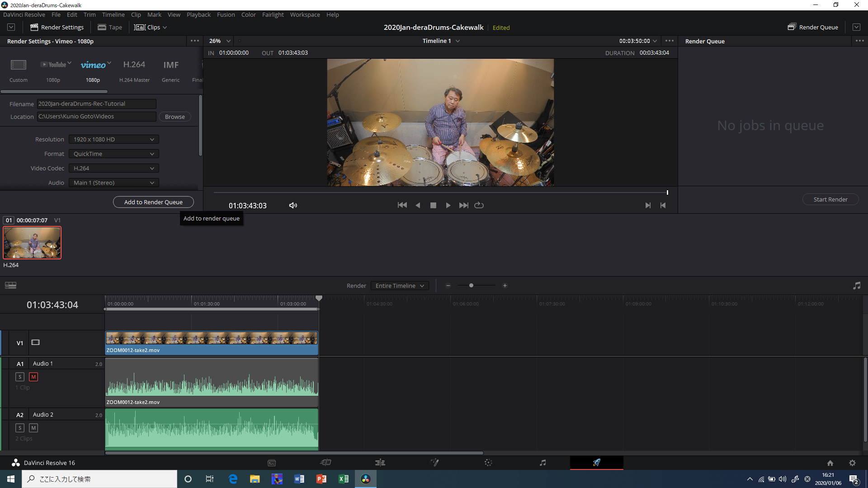The height and width of the screenshot is (488, 868).
Task: Open the Fairlight page icon
Action: tap(543, 463)
